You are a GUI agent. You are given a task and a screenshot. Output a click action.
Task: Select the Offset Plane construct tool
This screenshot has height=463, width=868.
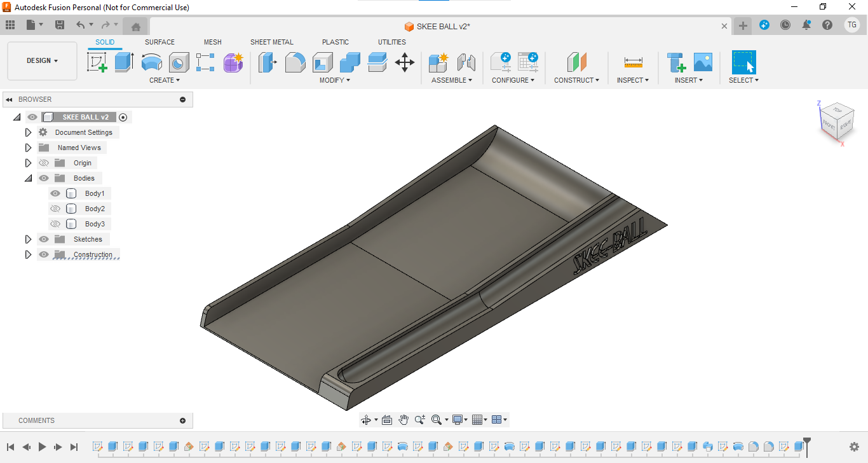577,62
